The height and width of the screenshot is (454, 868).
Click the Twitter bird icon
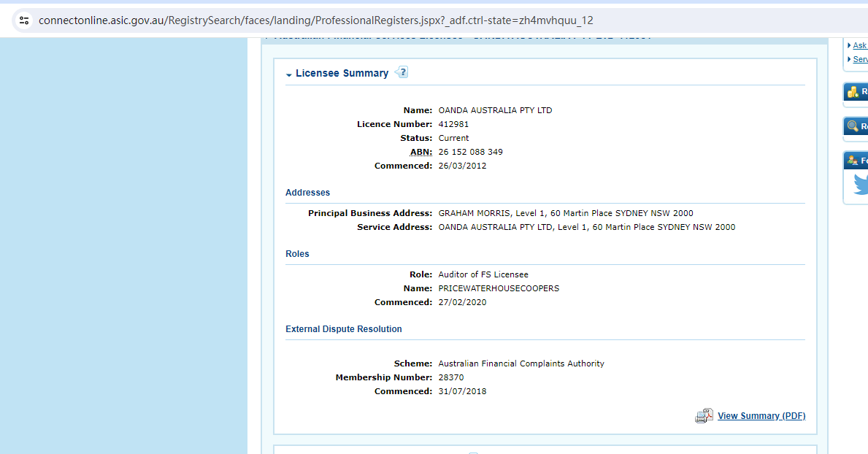861,185
